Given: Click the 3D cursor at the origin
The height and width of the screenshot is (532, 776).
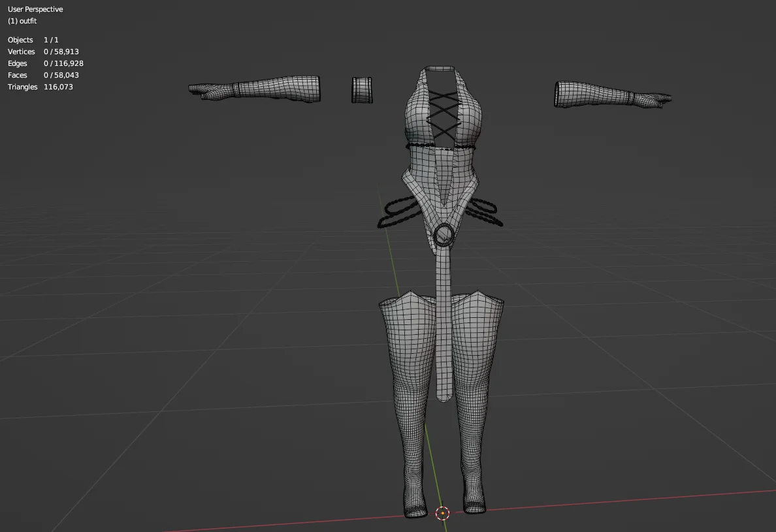Looking at the screenshot, I should (443, 513).
